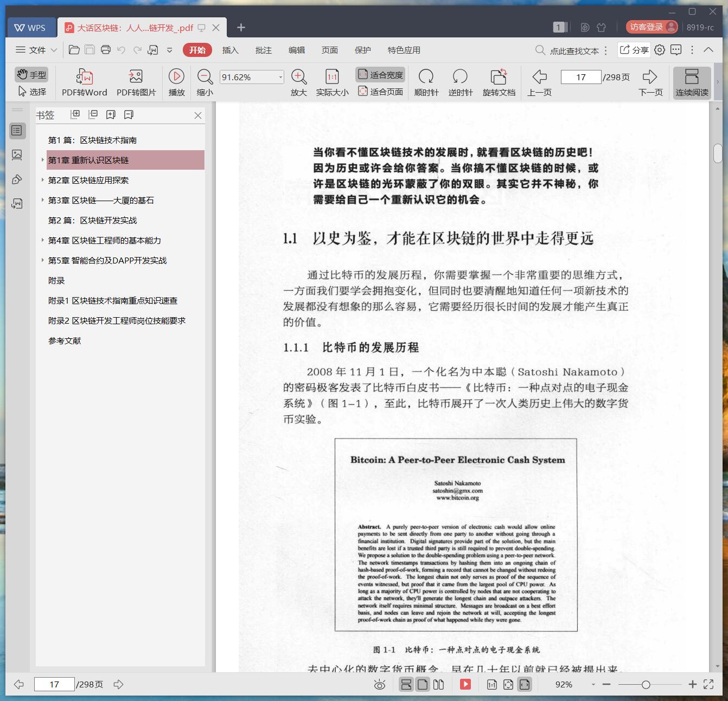Collapse the ribbon with the chevron
The image size is (728, 701).
tap(708, 50)
